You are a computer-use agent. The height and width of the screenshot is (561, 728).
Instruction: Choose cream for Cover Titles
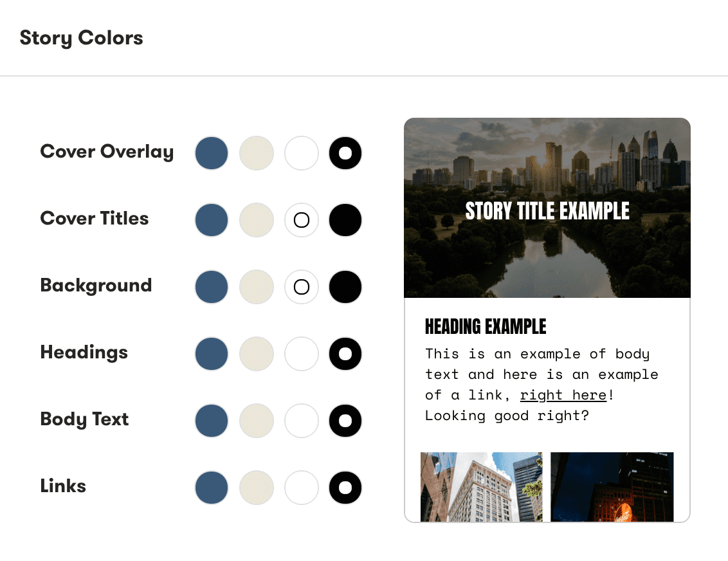pos(257,220)
